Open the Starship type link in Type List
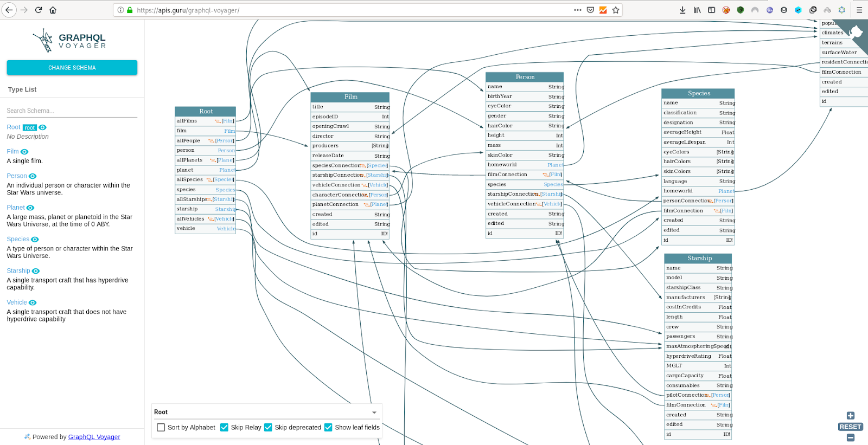Screen dimensions: 868x445 pyautogui.click(x=18, y=271)
